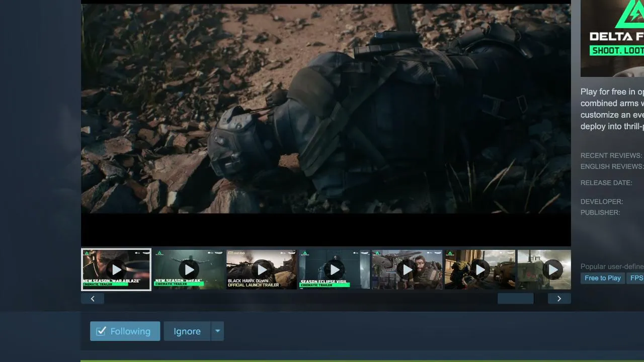
Task: Click the right arrow under the thumbnail strip
Action: tap(559, 299)
